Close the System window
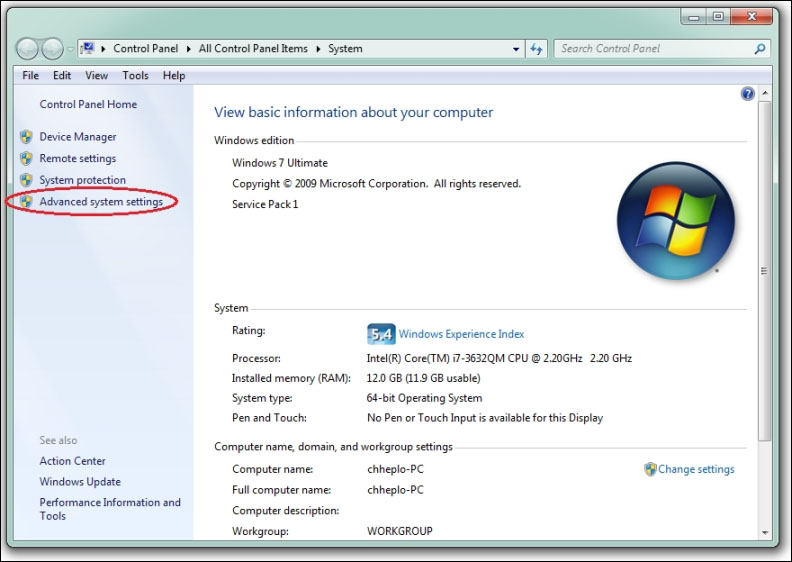792x562 pixels. tap(752, 17)
